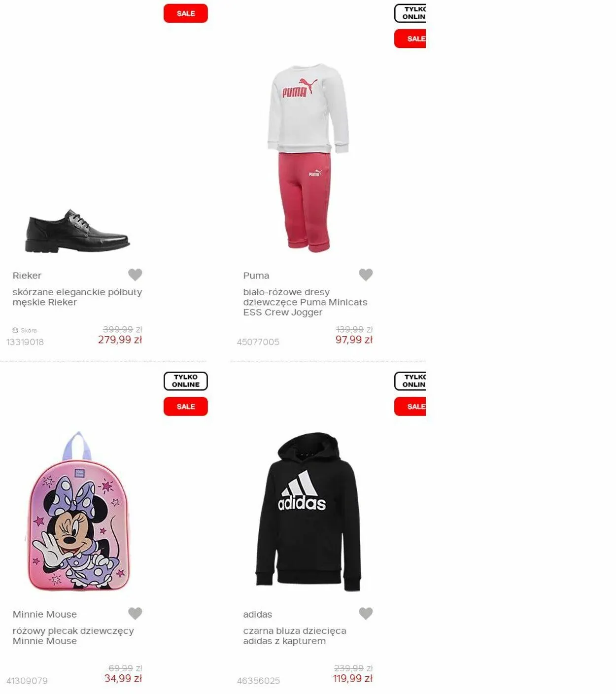Screen dimensions: 616x694
Task: Favorite the Rieker shoes with heart icon
Action: [x=135, y=275]
